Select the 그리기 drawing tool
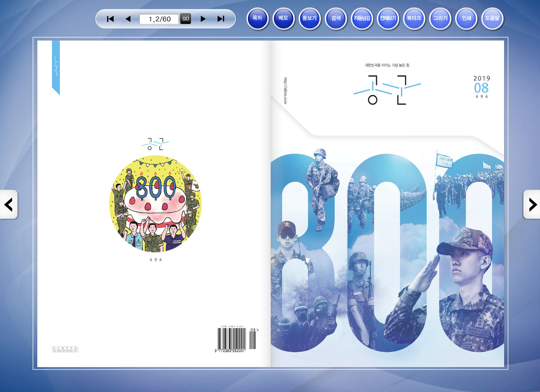The width and height of the screenshot is (540, 392). click(x=440, y=19)
